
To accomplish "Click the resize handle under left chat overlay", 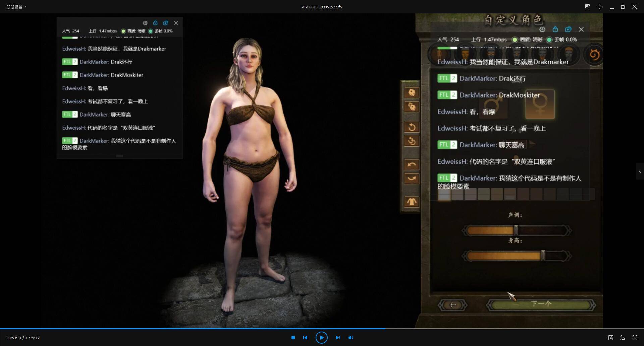I will pyautogui.click(x=119, y=156).
